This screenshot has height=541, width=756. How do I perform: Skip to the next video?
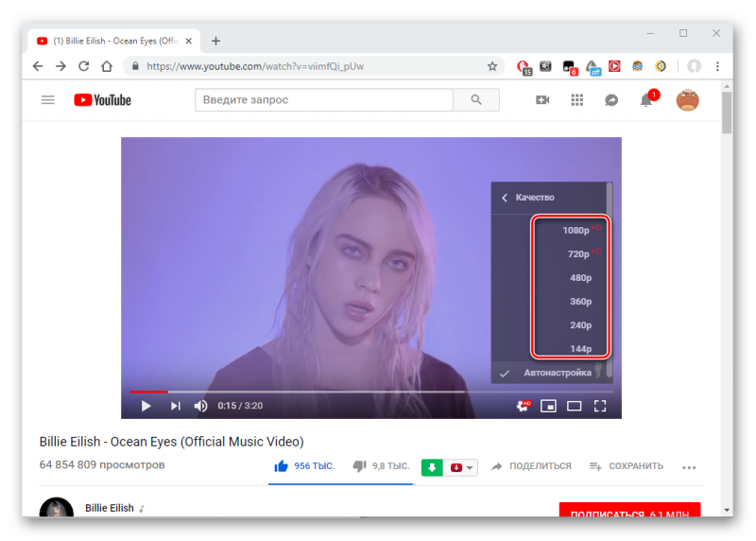[x=175, y=406]
